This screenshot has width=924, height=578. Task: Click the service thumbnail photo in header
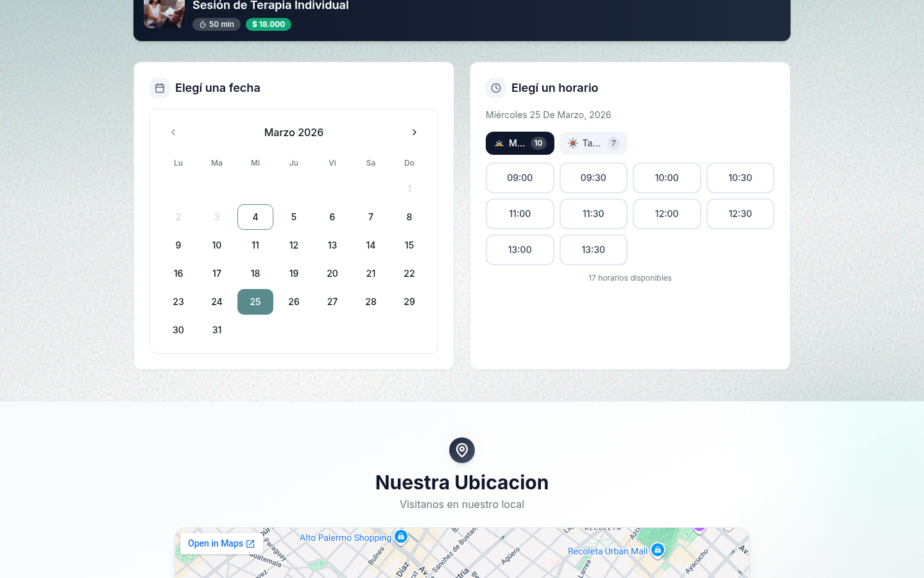164,13
